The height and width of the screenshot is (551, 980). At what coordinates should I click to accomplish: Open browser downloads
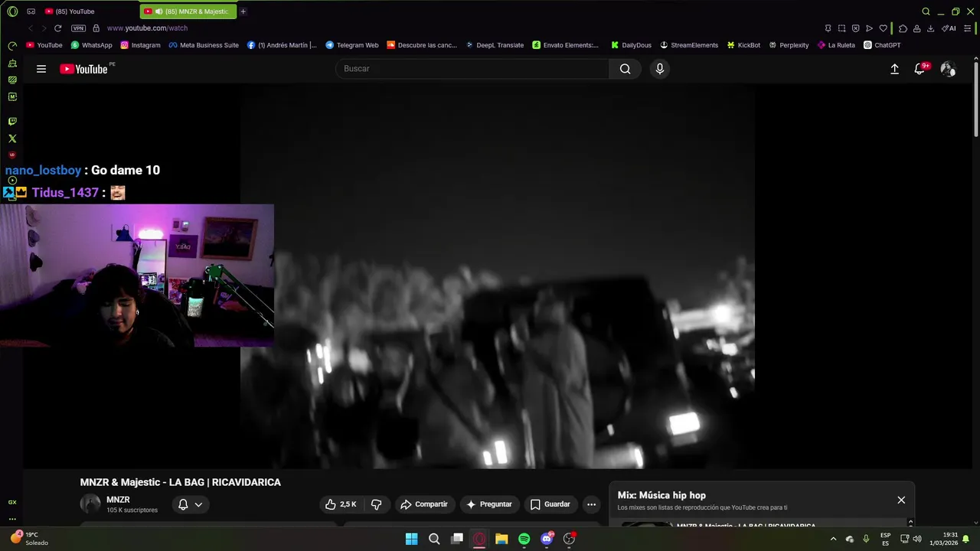coord(930,28)
